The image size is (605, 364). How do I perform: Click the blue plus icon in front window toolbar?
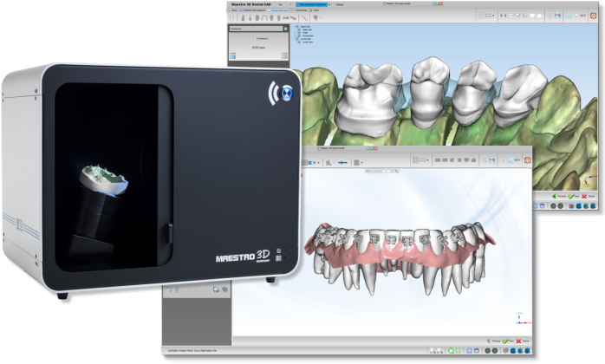point(309,163)
